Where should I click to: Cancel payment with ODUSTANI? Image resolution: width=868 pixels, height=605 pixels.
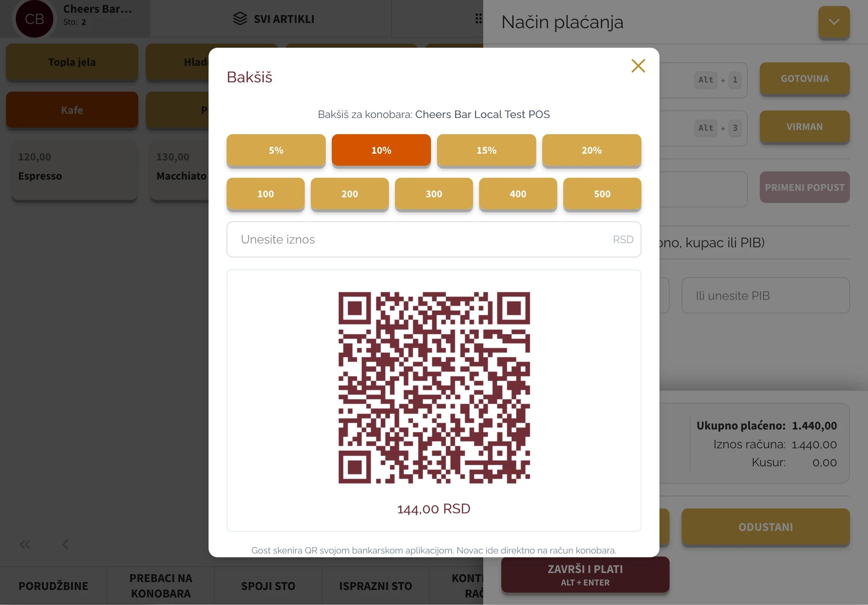[x=765, y=527]
